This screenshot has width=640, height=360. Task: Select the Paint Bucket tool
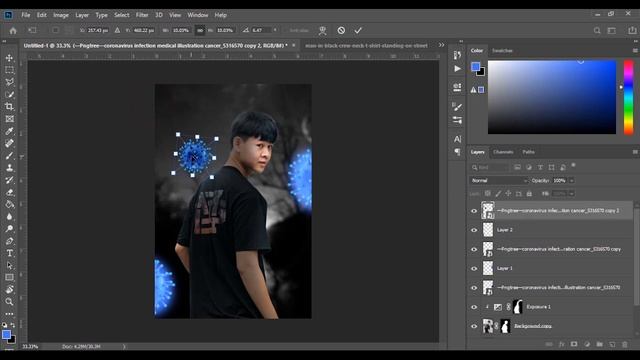coord(9,204)
